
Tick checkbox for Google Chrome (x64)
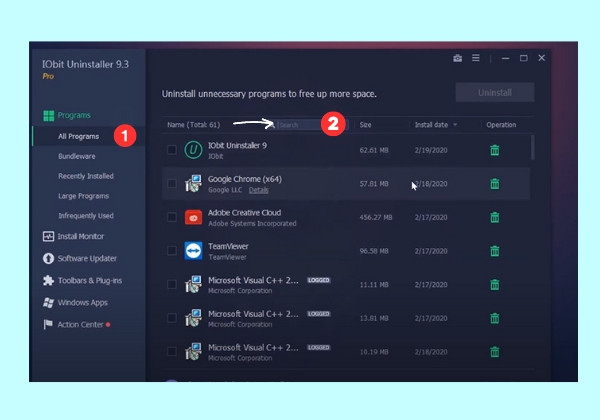point(172,184)
